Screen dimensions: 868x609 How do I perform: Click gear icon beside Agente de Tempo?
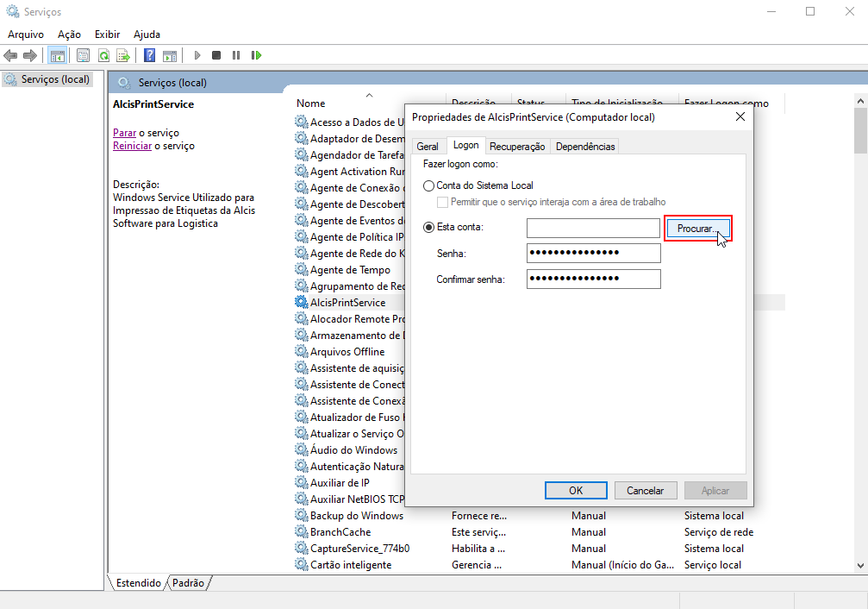(301, 269)
